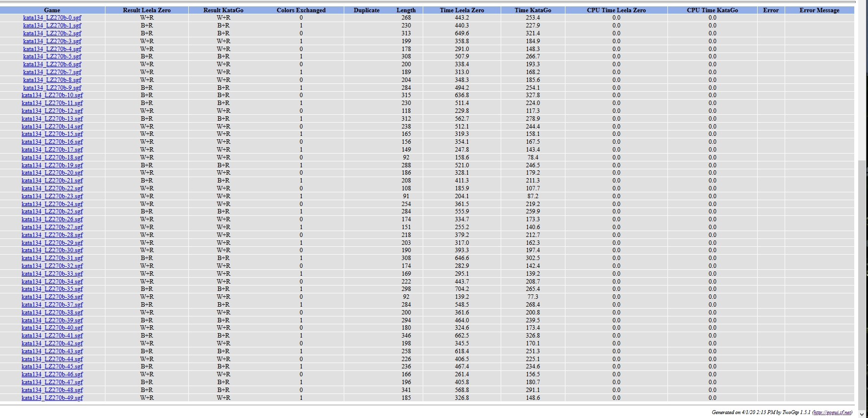Click the Colors Exchanged column header
Image resolution: width=868 pixels, height=418 pixels.
[301, 10]
